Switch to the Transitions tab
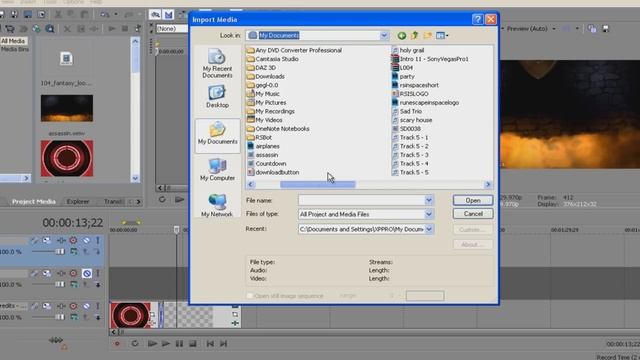 (x=113, y=202)
